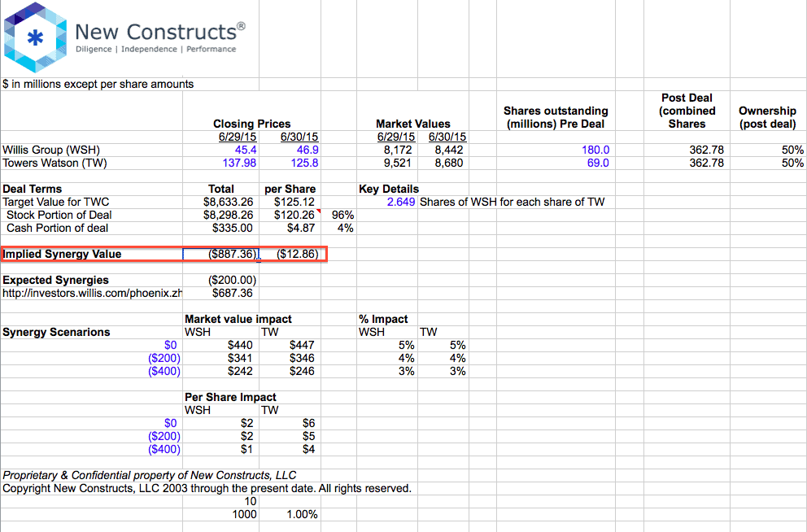Select Market value impact header
Image resolution: width=807 pixels, height=532 pixels.
tap(238, 319)
